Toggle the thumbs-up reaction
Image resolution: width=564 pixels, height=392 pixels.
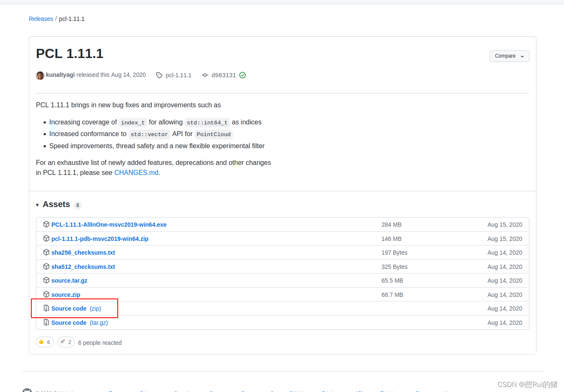[x=45, y=341]
